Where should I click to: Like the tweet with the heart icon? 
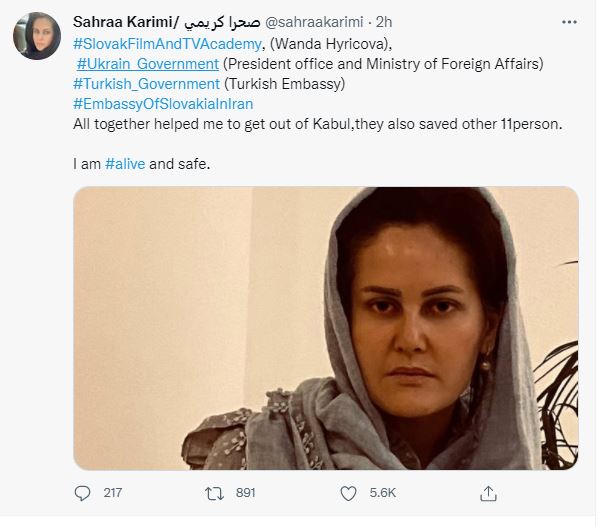[348, 493]
